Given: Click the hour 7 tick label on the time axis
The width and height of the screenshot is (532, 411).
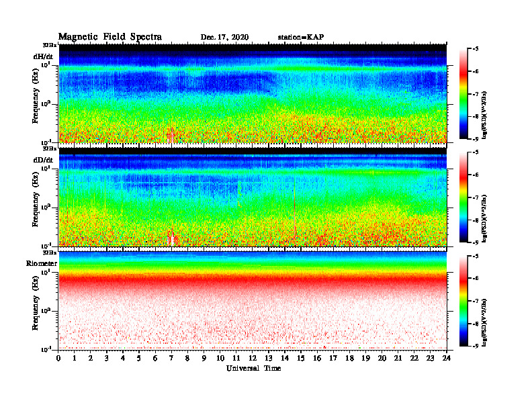Looking at the screenshot, I should [x=171, y=359].
